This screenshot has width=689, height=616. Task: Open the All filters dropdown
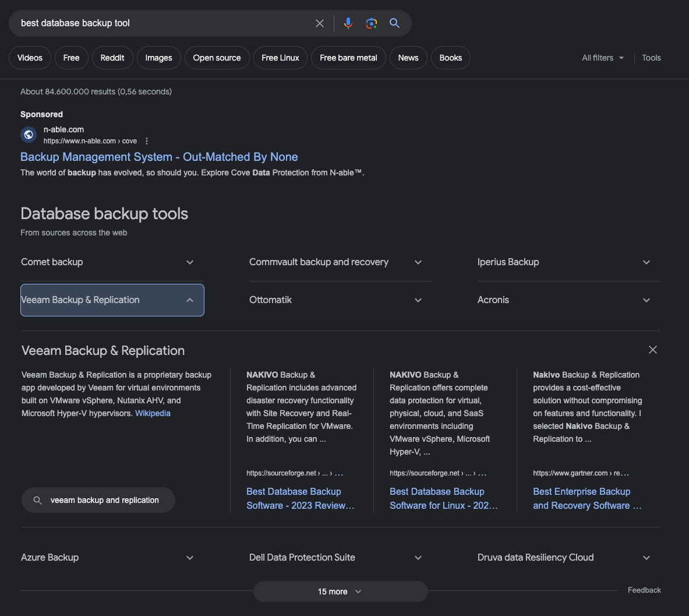[602, 58]
